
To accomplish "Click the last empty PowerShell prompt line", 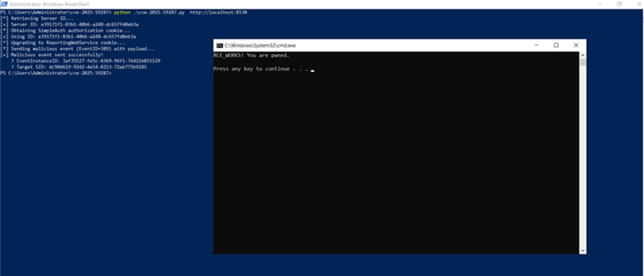I will (56, 73).
